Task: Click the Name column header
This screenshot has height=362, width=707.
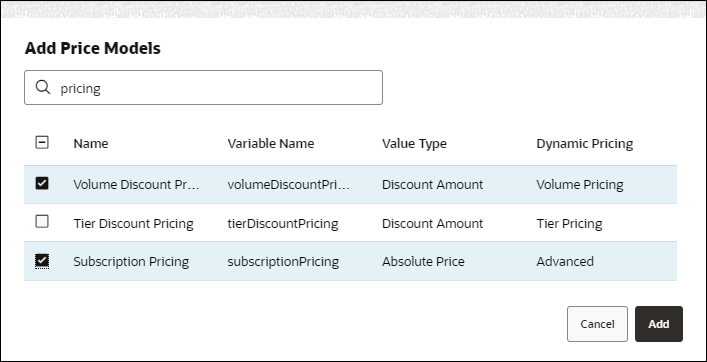Action: pyautogui.click(x=91, y=144)
